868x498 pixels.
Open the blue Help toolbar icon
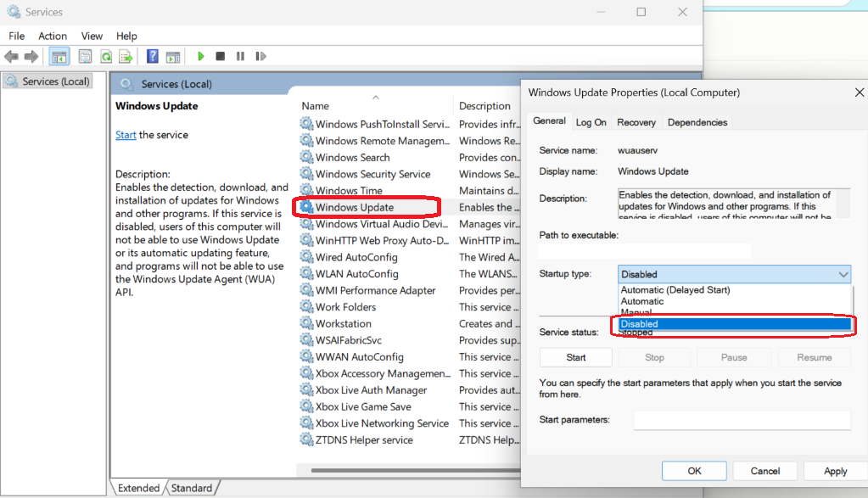152,57
